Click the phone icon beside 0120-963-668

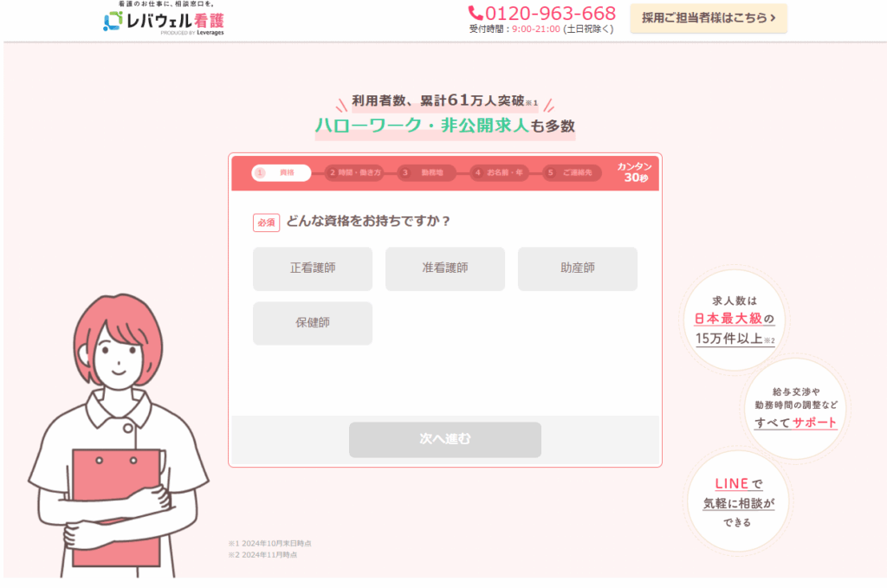(x=476, y=13)
